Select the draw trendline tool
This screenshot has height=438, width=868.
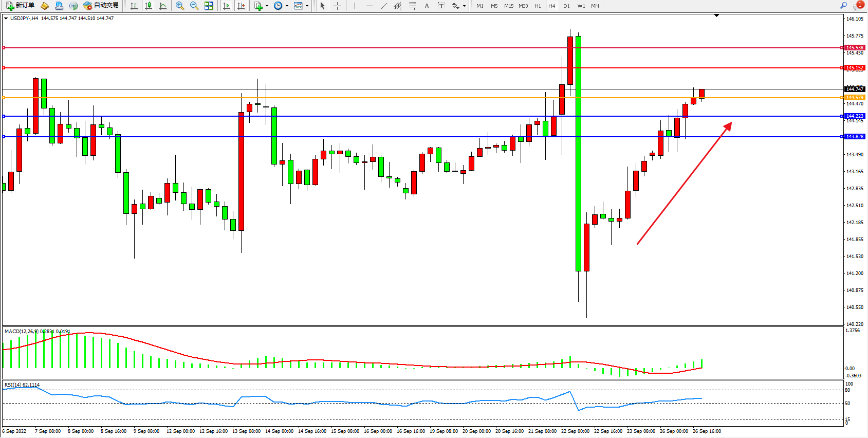pos(384,6)
